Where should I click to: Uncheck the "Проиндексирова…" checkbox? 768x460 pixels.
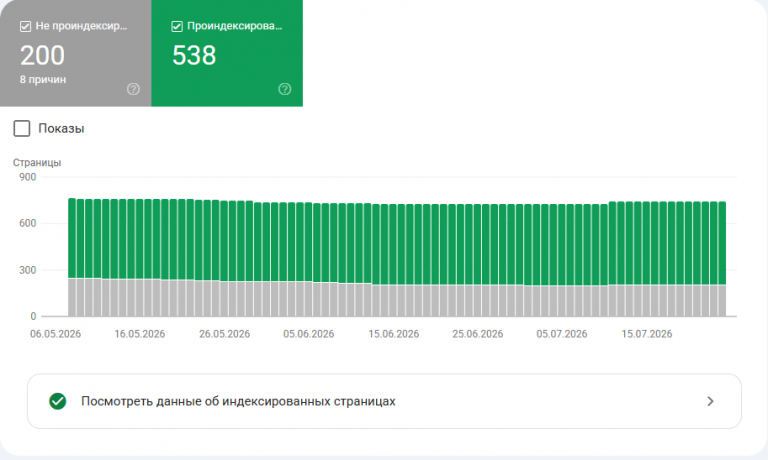click(x=177, y=26)
